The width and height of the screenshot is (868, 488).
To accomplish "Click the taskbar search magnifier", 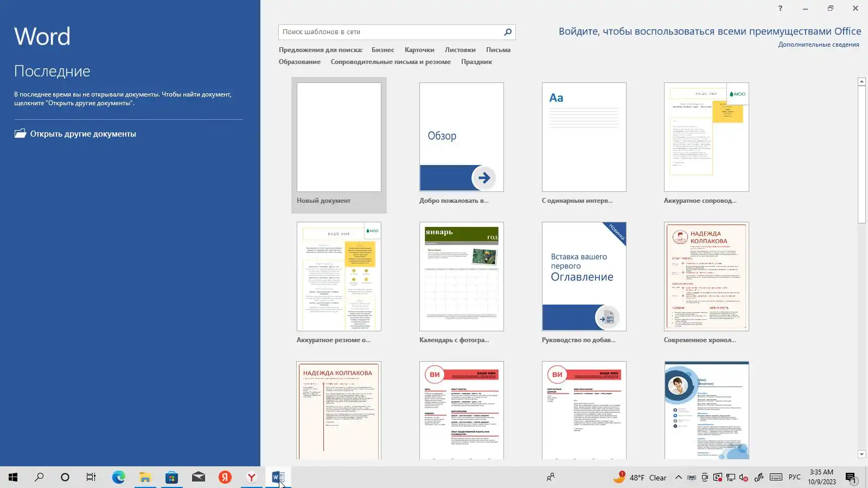I will point(39,477).
